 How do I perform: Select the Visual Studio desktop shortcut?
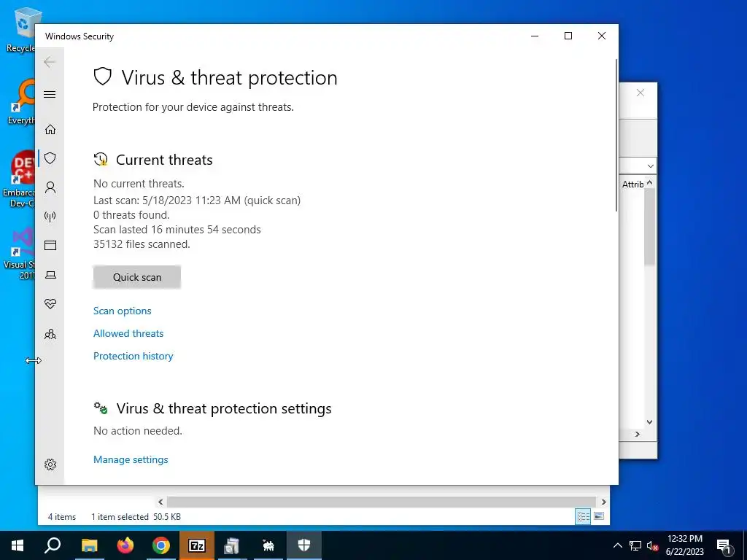pos(19,253)
